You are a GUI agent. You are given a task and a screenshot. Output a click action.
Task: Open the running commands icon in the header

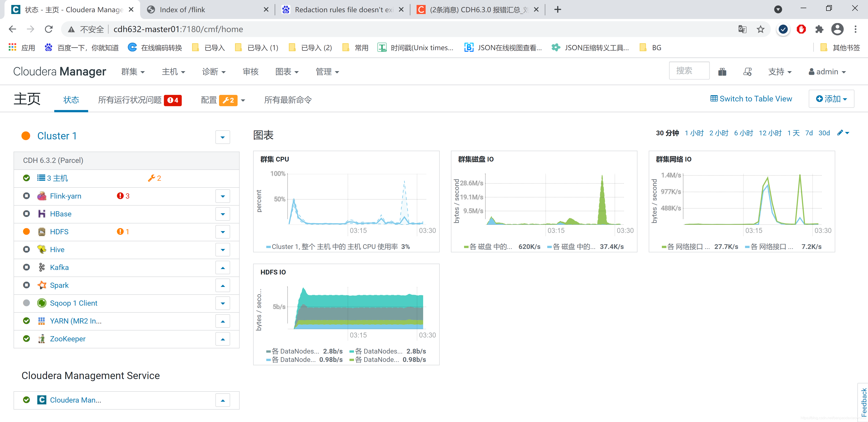pyautogui.click(x=748, y=71)
